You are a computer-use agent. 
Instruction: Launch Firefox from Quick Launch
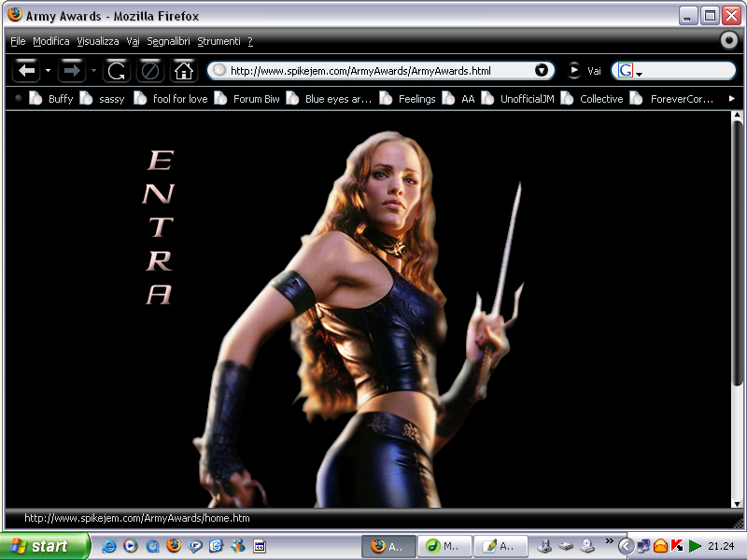(x=174, y=545)
